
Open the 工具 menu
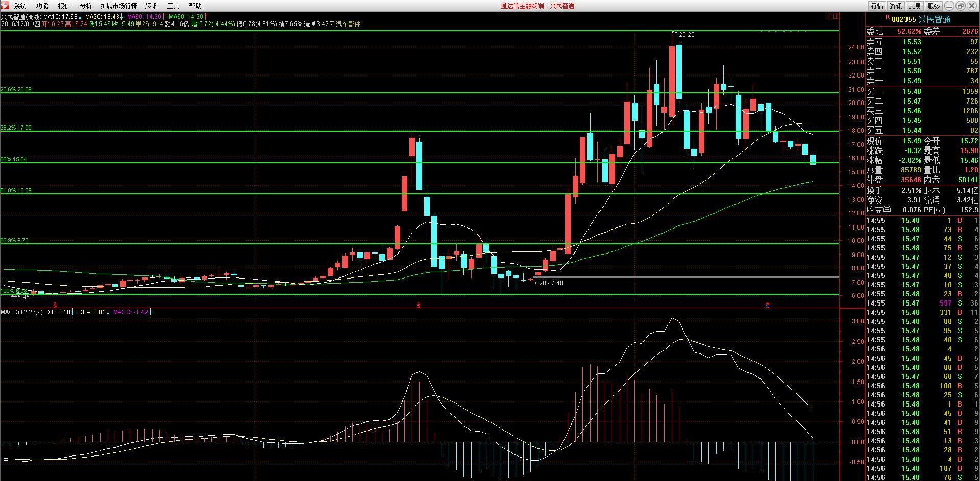(x=173, y=6)
